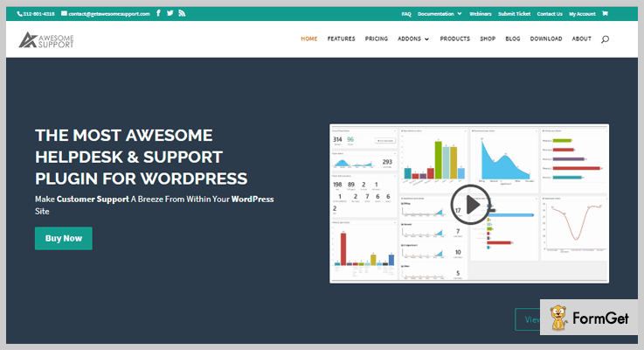Open the Download menu item

coord(546,38)
